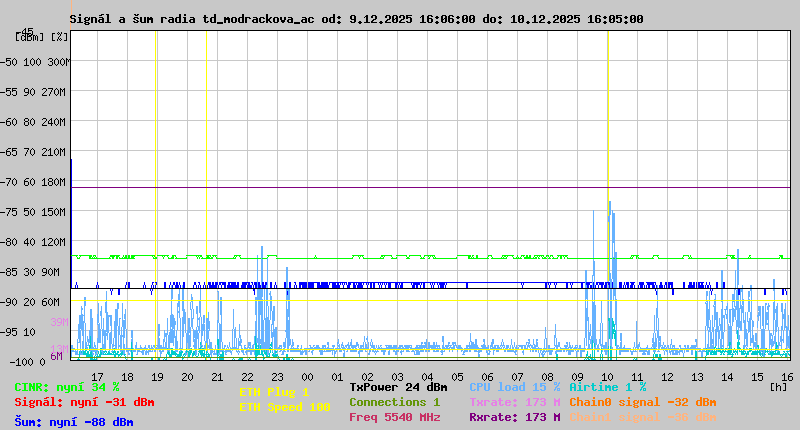
Task: Click hour '23' on the time axis
Action: pyautogui.click(x=277, y=377)
